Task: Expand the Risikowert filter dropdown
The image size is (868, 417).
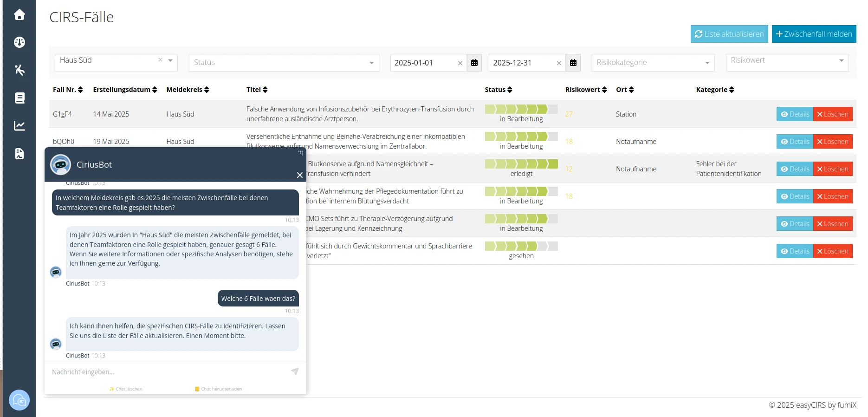Action: point(787,61)
